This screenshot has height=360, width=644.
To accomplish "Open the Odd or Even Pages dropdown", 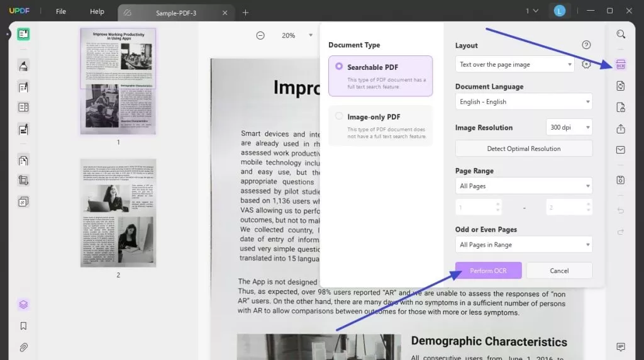I will [x=524, y=245].
